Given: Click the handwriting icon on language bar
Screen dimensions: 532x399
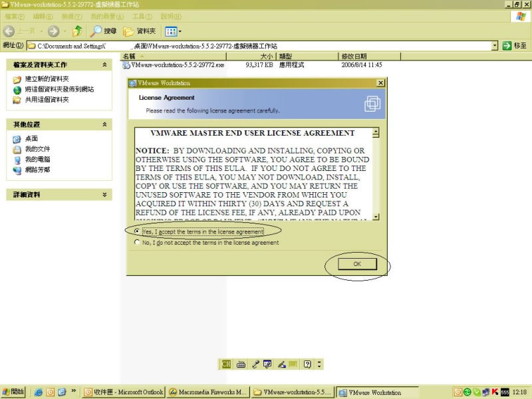Looking at the screenshot, I should pyautogui.click(x=281, y=364).
